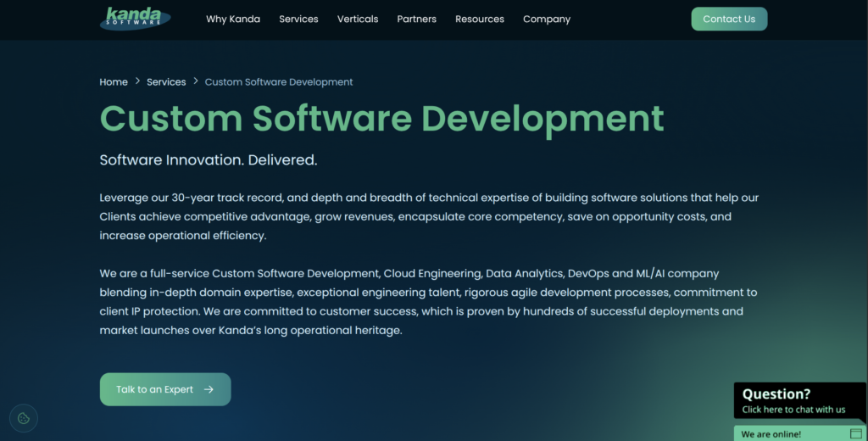The height and width of the screenshot is (441, 868).
Task: Open the Services navigation menu
Action: (x=298, y=19)
